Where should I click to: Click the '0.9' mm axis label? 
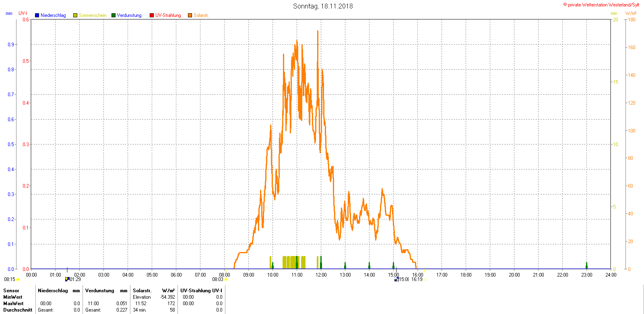pyautogui.click(x=11, y=45)
